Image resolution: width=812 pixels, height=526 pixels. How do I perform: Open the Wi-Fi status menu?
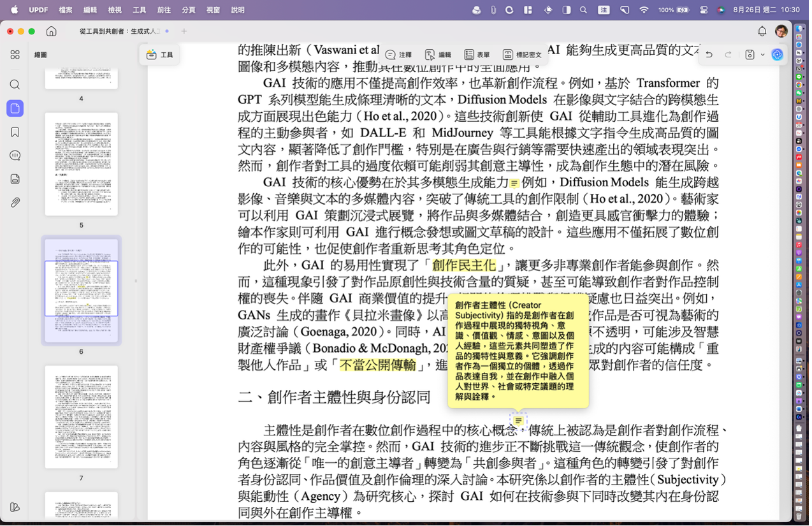(644, 10)
